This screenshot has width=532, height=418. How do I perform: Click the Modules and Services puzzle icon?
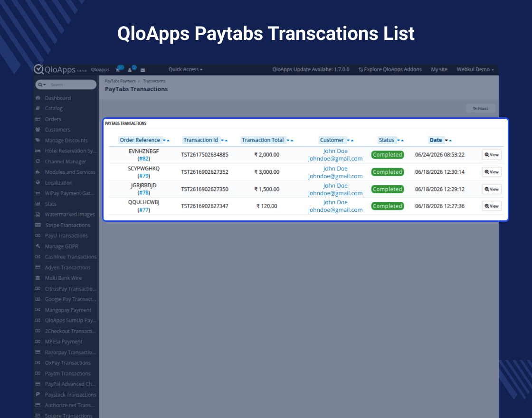(38, 171)
